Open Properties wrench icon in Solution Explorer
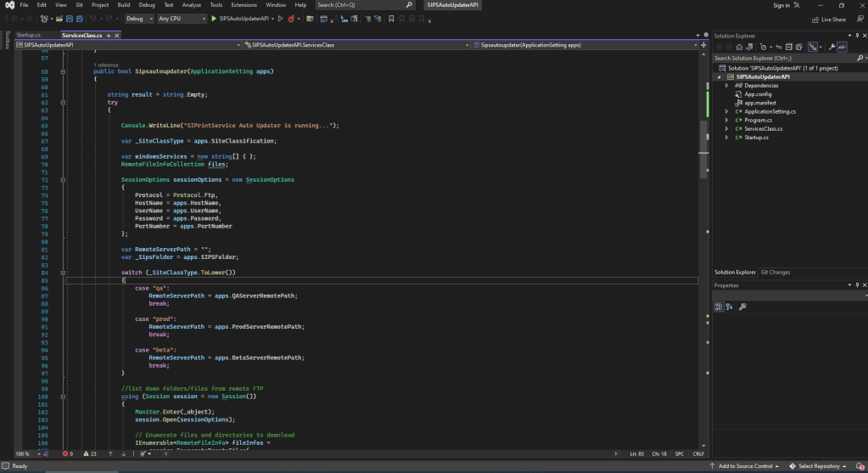The width and height of the screenshot is (868, 473). coord(832,47)
